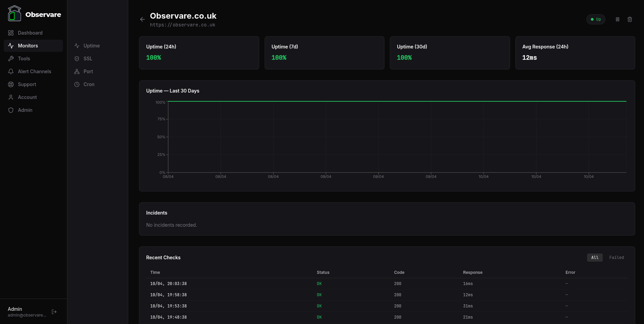Open Alert Channels via bell icon

coord(10,71)
